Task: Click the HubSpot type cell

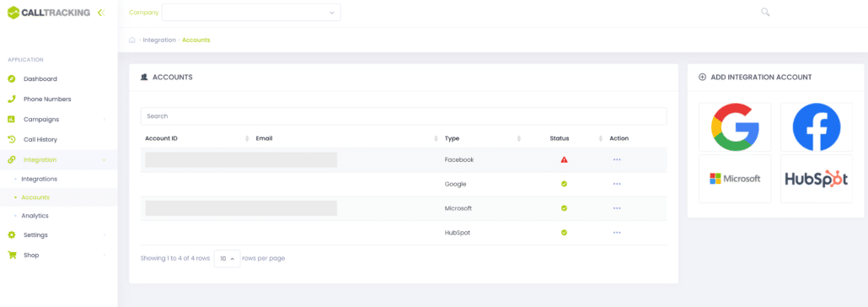Action: coord(458,233)
